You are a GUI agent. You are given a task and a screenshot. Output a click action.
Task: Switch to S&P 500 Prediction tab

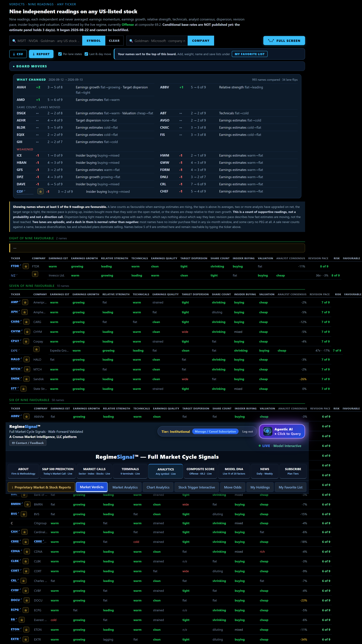point(58,471)
